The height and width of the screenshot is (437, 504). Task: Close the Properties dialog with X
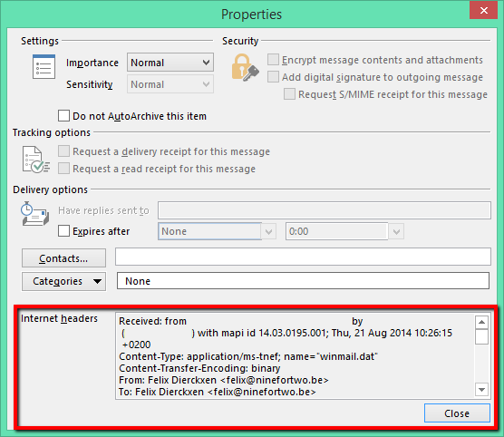(483, 10)
